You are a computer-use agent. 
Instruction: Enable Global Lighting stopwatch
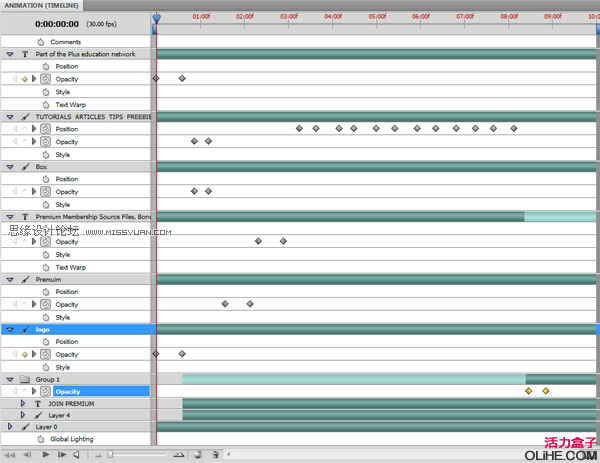41,439
